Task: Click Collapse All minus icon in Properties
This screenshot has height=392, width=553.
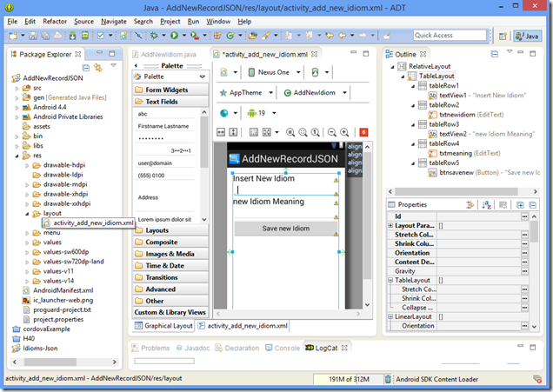Action: click(x=533, y=205)
